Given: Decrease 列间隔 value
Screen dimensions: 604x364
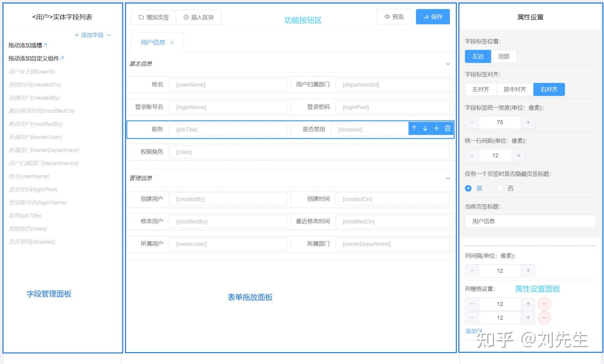Looking at the screenshot, I should pos(472,271).
